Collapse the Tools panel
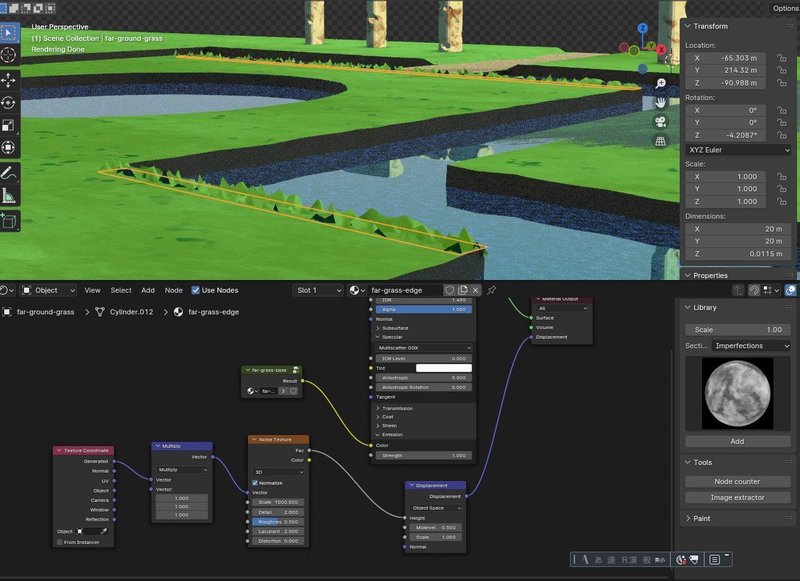 point(688,462)
